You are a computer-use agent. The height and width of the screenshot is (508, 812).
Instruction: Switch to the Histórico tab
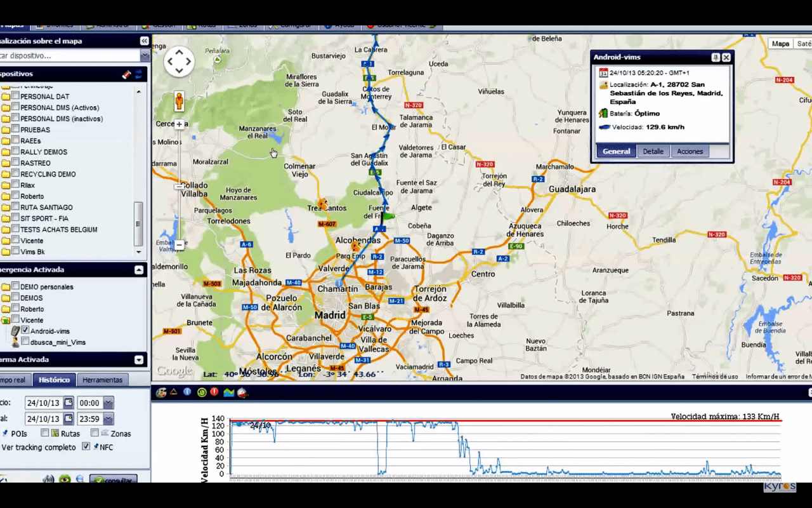[54, 380]
